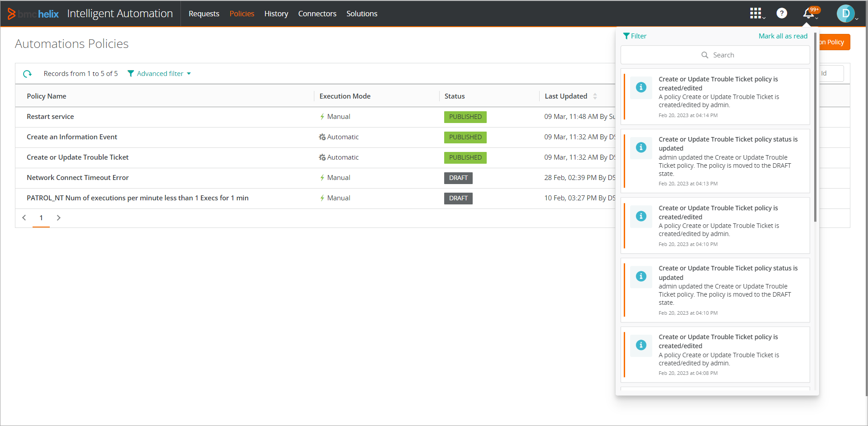The image size is (868, 426).
Task: Open Create an Information Event policy
Action: pos(72,137)
